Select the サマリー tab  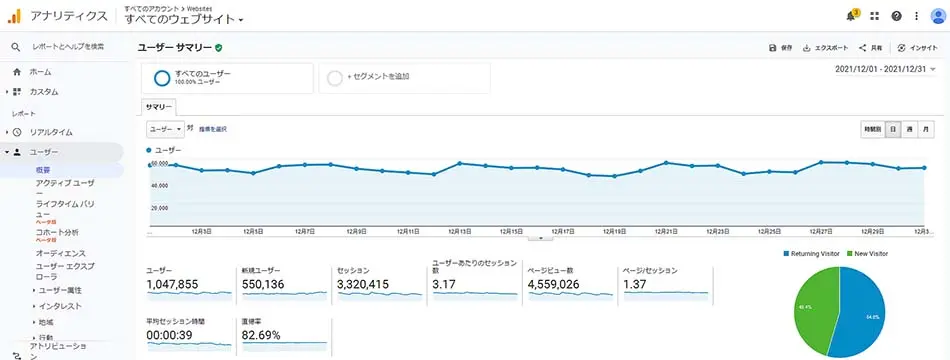pyautogui.click(x=159, y=107)
